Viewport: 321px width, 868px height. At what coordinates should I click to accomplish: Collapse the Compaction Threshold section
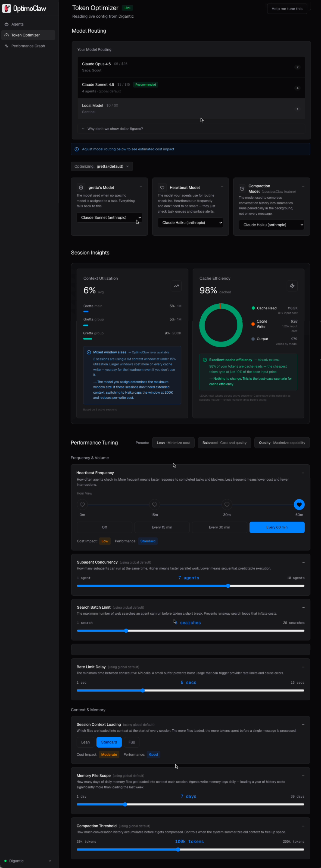303,826
